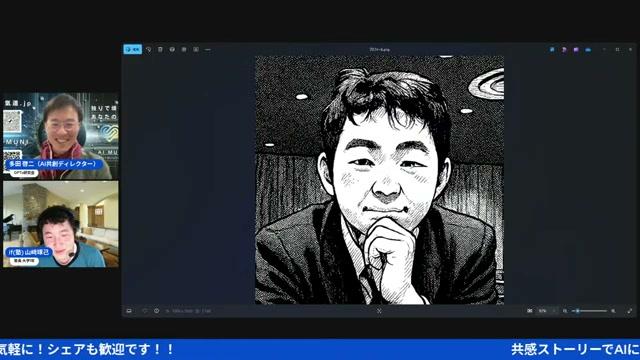Click the sixth icon before the more-options dots
This screenshot has height=360, width=640.
click(x=196, y=49)
